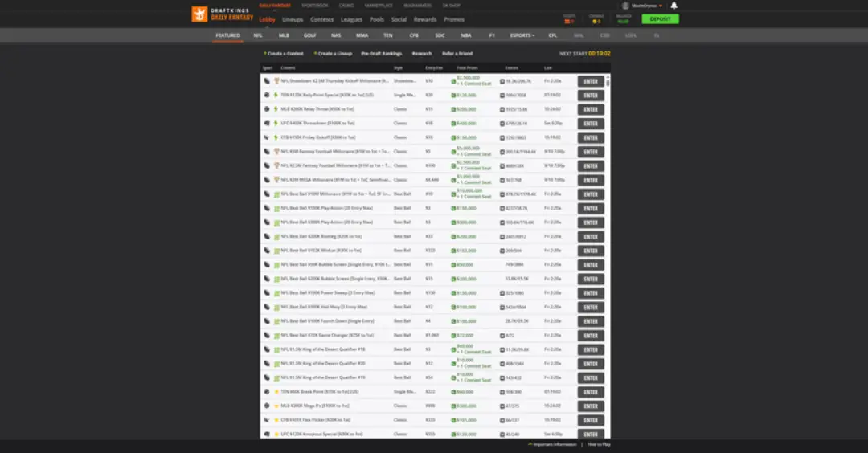Click green icon in King of the Desert Qualifier #18 row
Image resolution: width=868 pixels, height=453 pixels.
[276, 349]
